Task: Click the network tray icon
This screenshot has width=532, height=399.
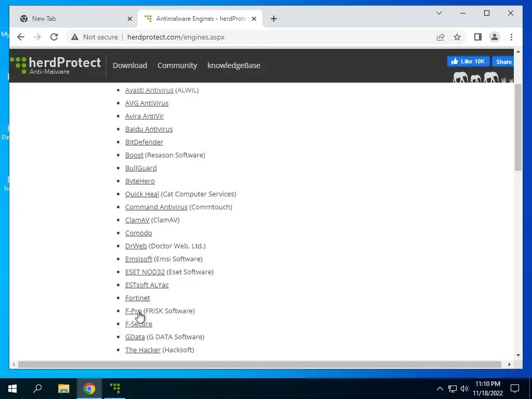Action: [x=453, y=389]
